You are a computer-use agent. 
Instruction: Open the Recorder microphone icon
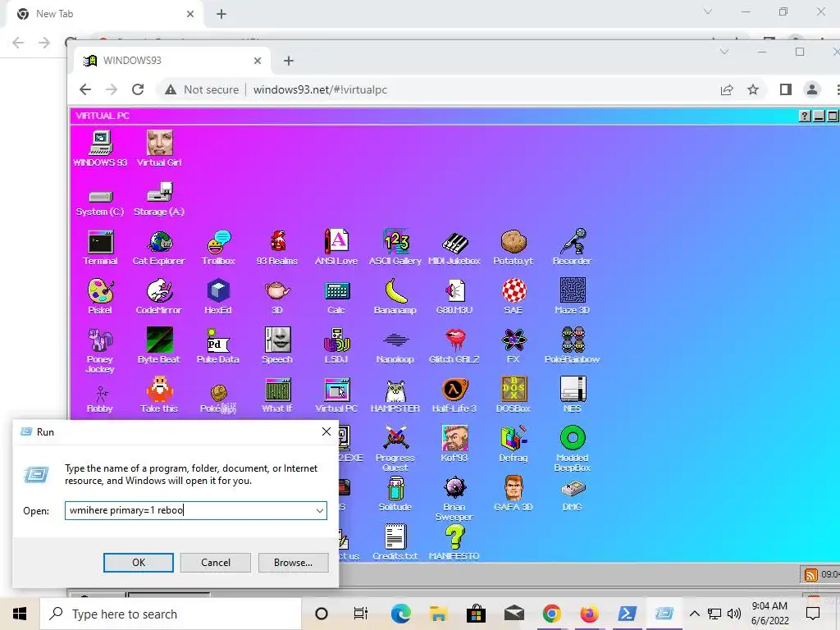[572, 248]
